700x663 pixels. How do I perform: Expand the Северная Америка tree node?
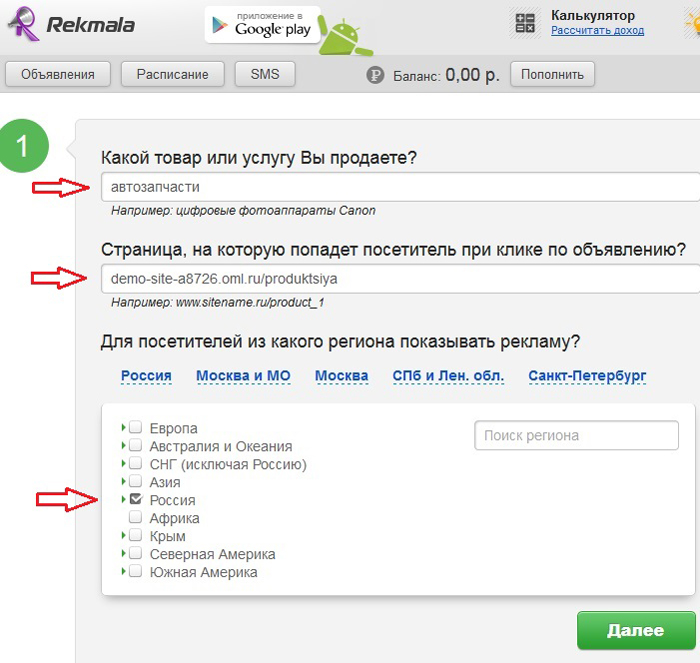pos(123,553)
